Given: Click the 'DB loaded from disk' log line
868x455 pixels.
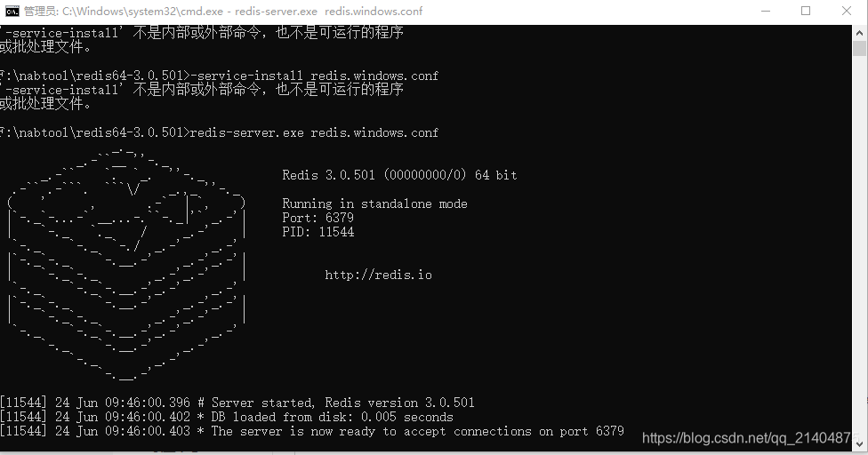Looking at the screenshot, I should pyautogui.click(x=227, y=417).
